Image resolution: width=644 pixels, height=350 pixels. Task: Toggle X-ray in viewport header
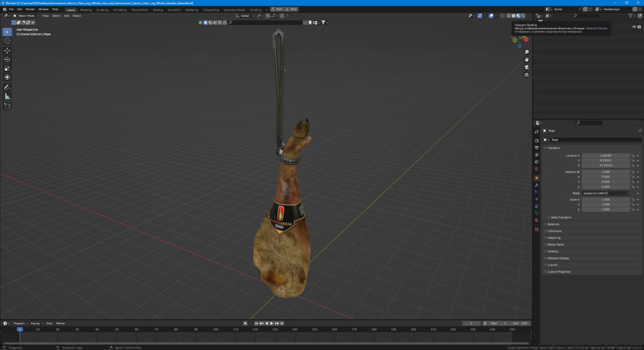[x=502, y=16]
